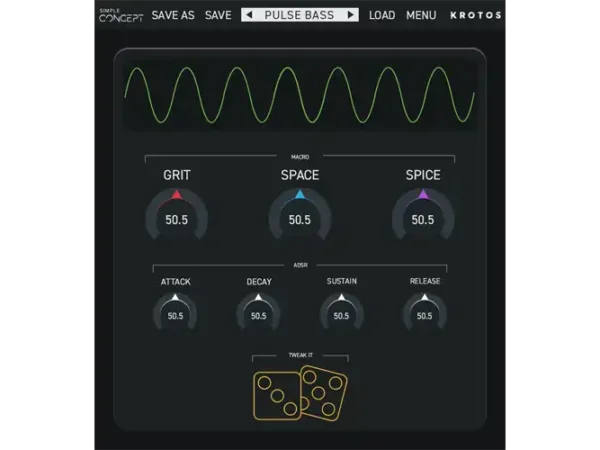The image size is (600, 450).
Task: Click the DECAY label
Action: [x=259, y=282]
